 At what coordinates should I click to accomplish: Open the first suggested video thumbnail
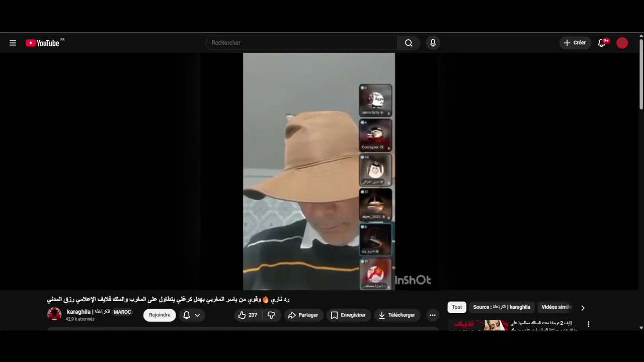(478, 325)
